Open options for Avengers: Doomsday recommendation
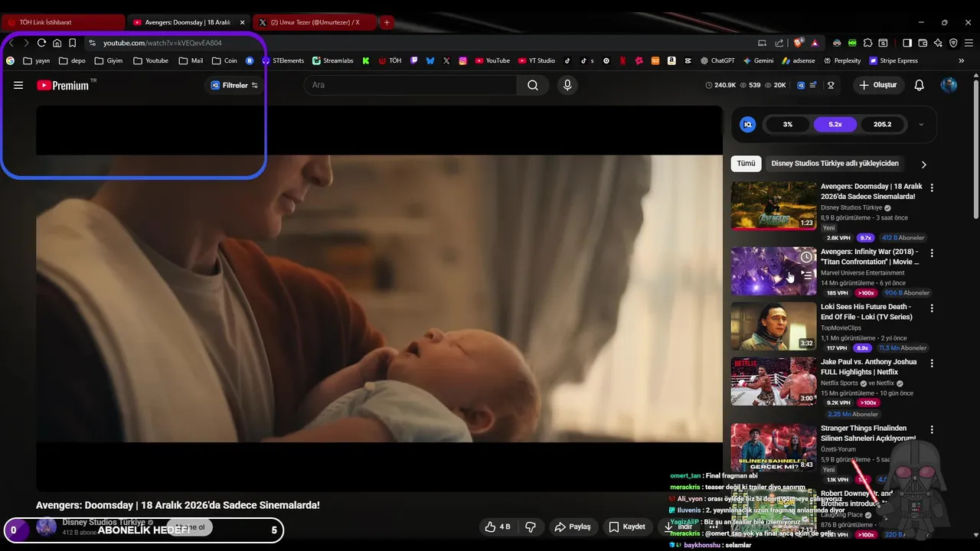This screenshot has height=551, width=980. [x=932, y=187]
